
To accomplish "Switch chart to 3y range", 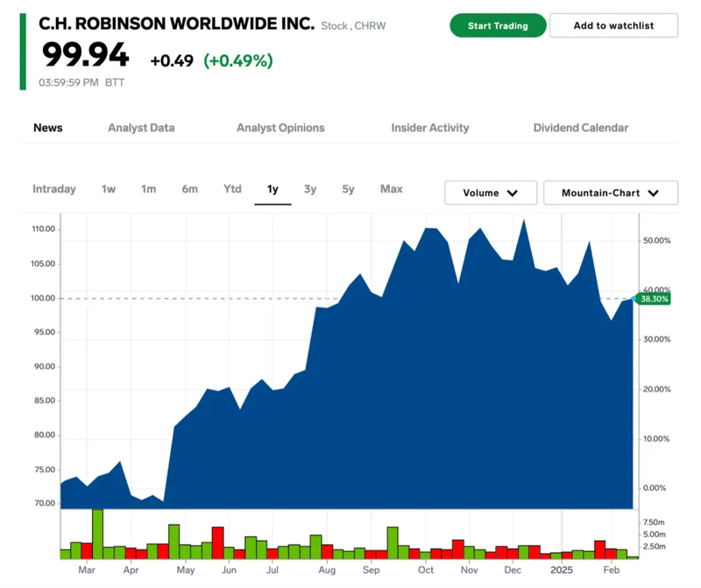I will (310, 189).
